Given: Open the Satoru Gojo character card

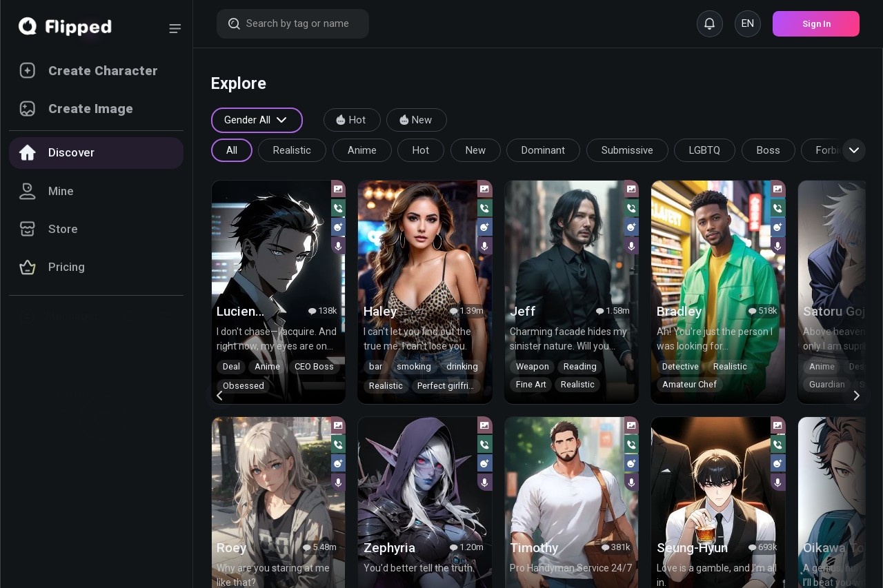Looking at the screenshot, I should coord(831,292).
